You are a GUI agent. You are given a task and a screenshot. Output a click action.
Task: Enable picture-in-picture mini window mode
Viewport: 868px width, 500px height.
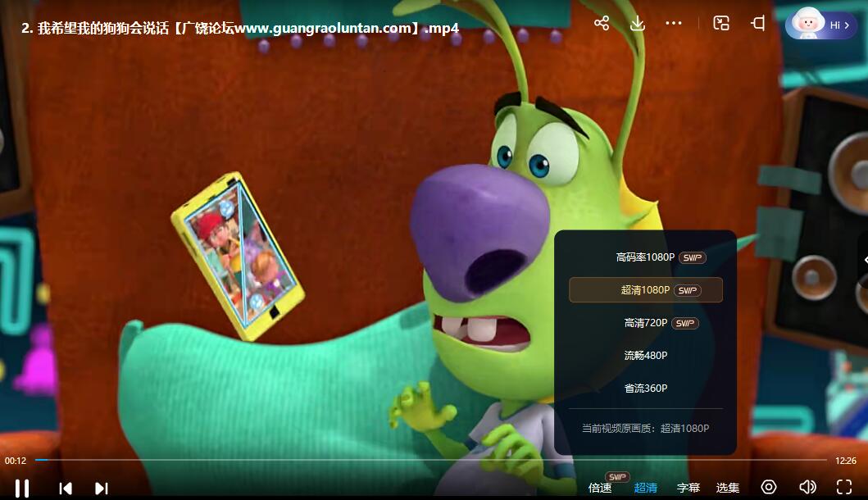coord(720,23)
